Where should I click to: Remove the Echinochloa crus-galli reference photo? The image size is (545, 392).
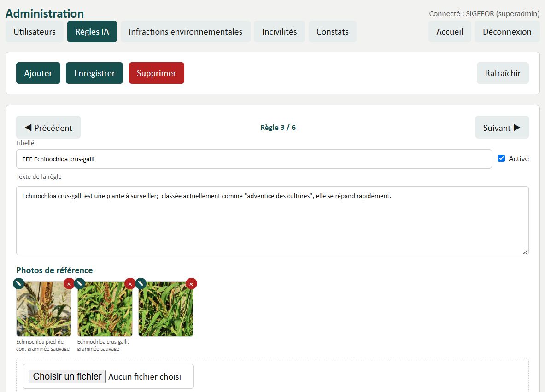[130, 284]
